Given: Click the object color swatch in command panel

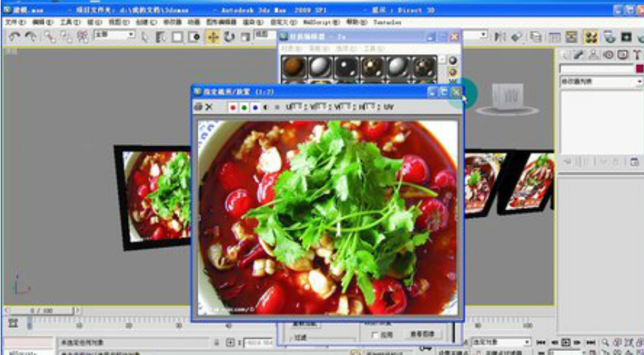Looking at the screenshot, I should [639, 68].
